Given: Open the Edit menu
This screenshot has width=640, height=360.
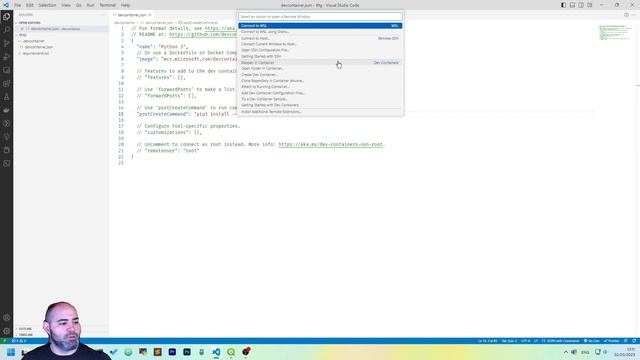Looking at the screenshot, I should [x=30, y=5].
